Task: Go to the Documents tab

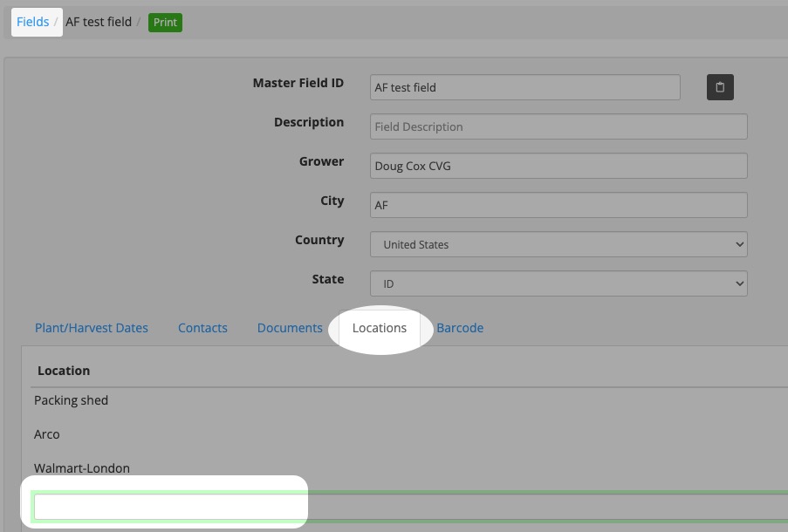Action: pos(290,328)
